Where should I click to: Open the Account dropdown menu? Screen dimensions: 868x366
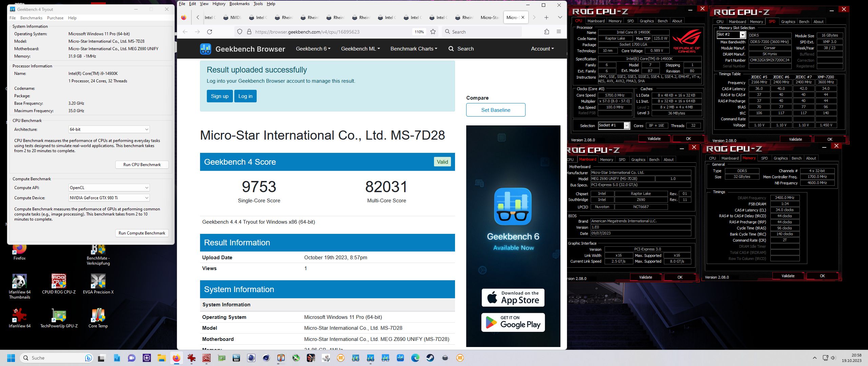[x=542, y=49]
